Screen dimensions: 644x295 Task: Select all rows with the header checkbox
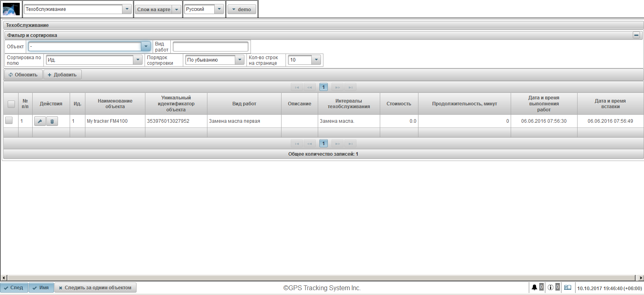tap(11, 104)
